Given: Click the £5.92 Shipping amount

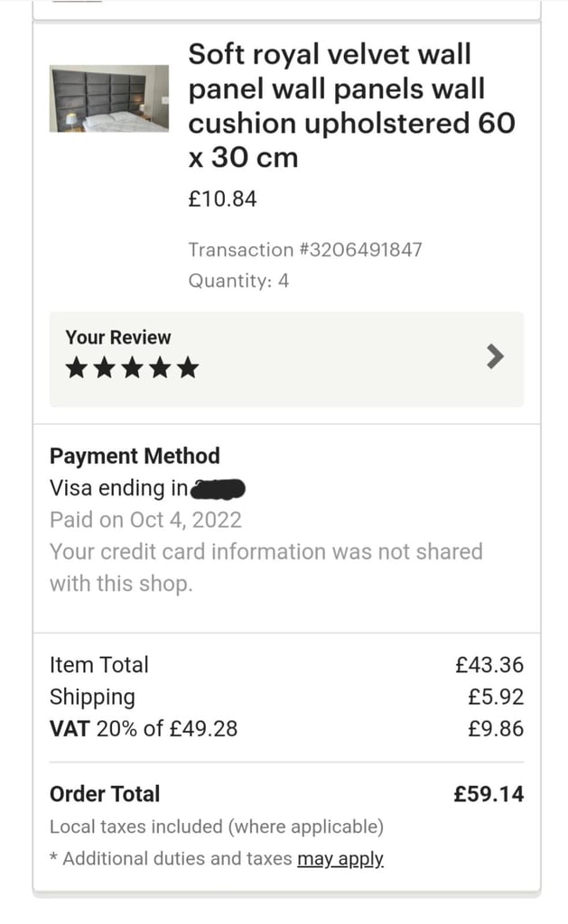Looking at the screenshot, I should (496, 697).
